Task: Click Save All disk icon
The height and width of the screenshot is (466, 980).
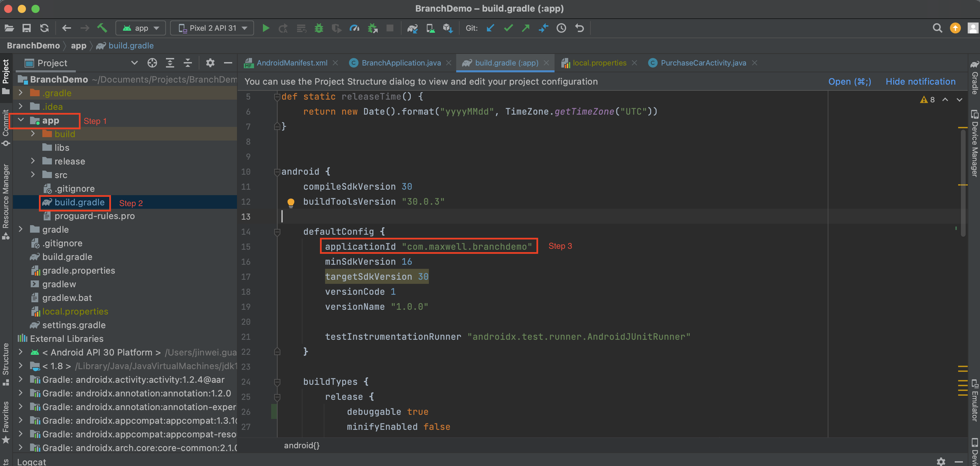Action: [26, 28]
